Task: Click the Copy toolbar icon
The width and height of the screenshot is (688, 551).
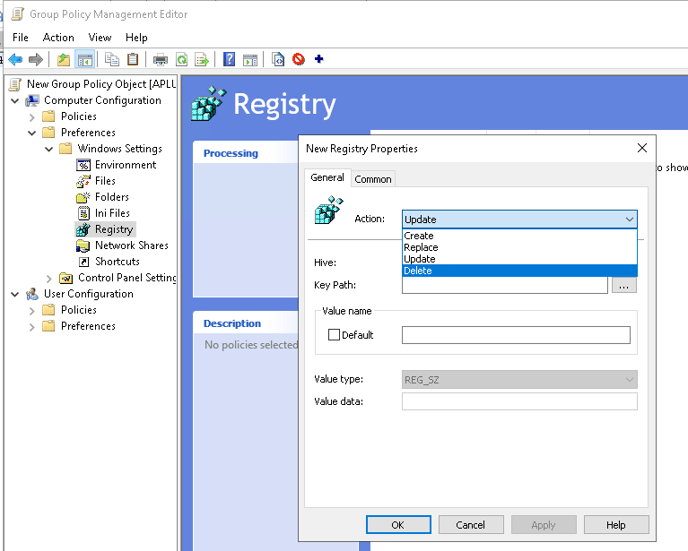Action: (x=112, y=60)
